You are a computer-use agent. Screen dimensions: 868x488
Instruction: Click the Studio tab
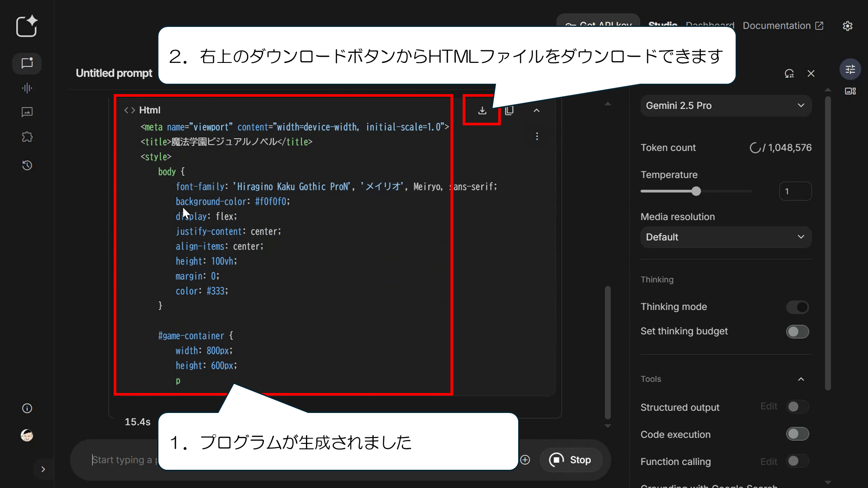click(x=662, y=24)
